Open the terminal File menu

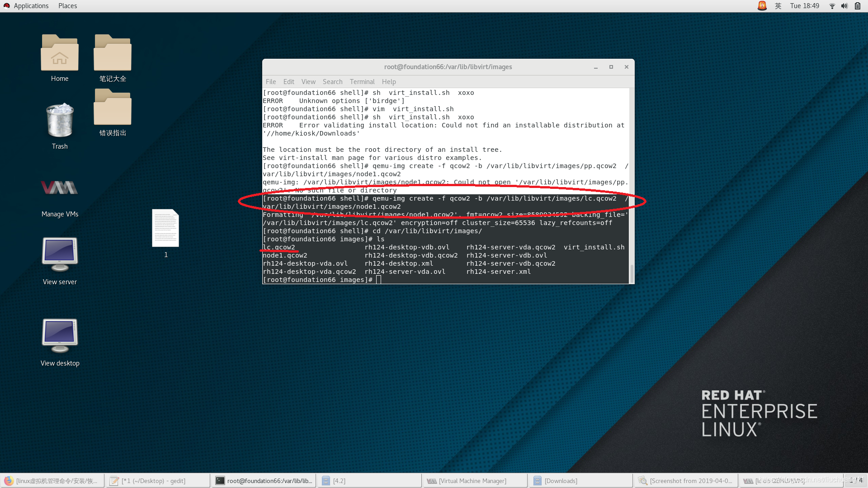271,82
